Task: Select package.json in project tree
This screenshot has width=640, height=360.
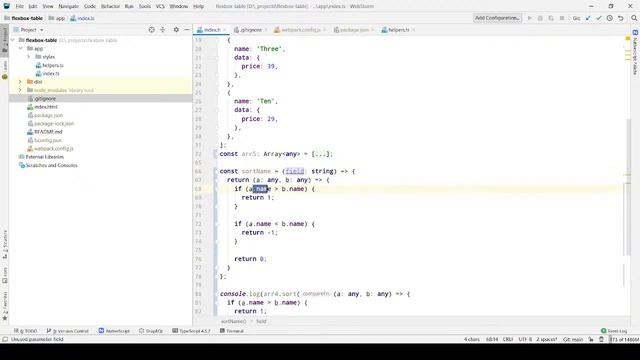Action: pyautogui.click(x=45, y=116)
